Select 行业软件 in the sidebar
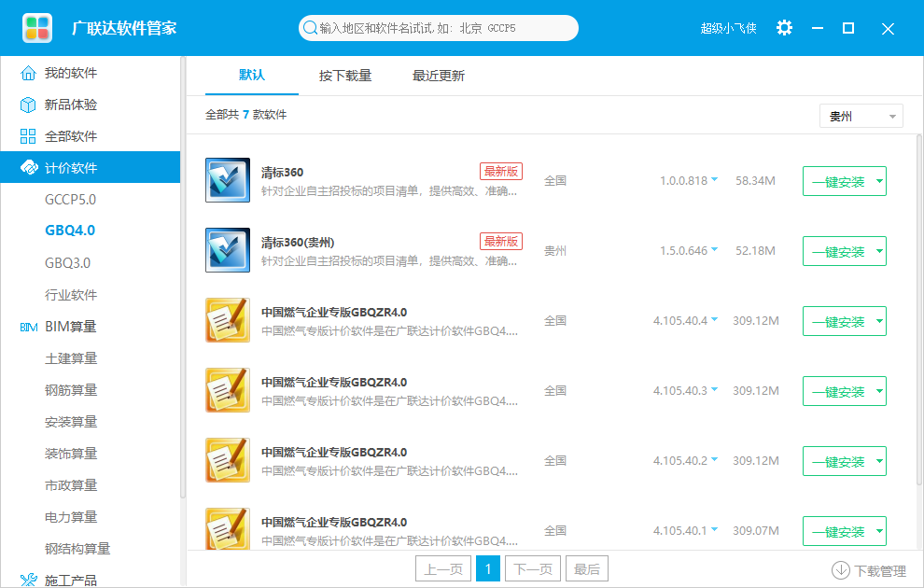 coord(71,295)
